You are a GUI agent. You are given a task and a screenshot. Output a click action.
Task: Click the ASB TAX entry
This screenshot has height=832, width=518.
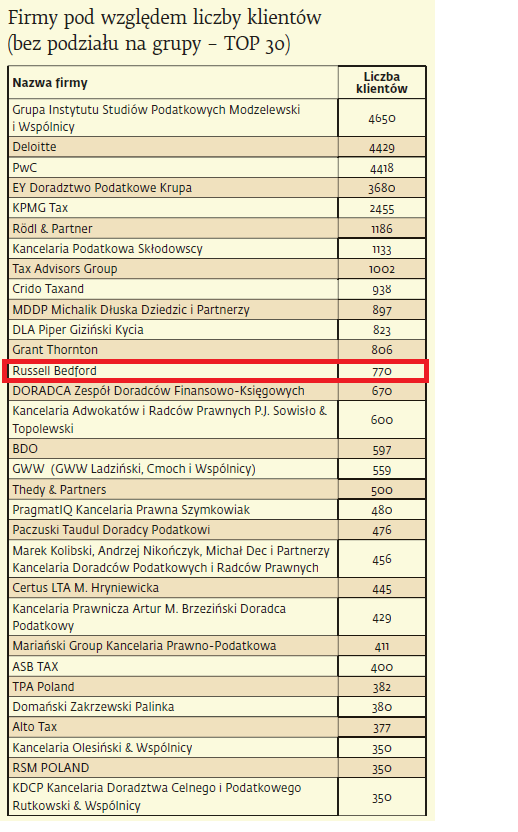pos(36,666)
